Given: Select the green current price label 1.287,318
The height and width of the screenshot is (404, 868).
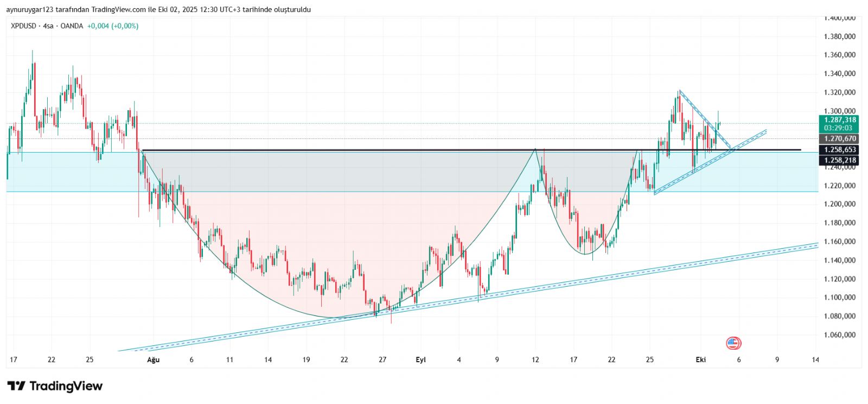Looking at the screenshot, I should click(x=839, y=120).
